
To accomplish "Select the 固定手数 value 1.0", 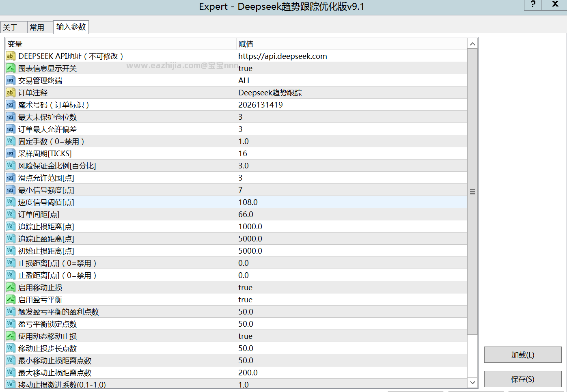I will (x=351, y=141).
